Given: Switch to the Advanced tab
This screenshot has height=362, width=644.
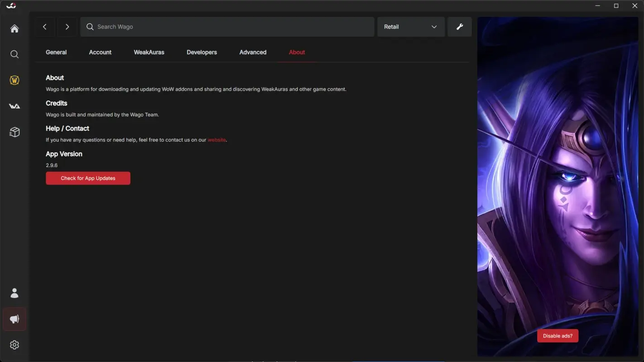Looking at the screenshot, I should point(252,52).
